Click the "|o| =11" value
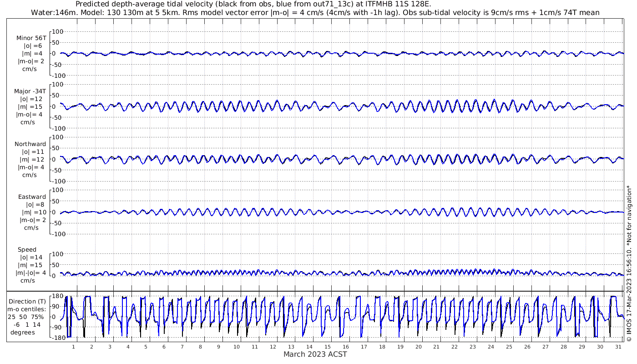The image size is (637, 364). pos(32,152)
